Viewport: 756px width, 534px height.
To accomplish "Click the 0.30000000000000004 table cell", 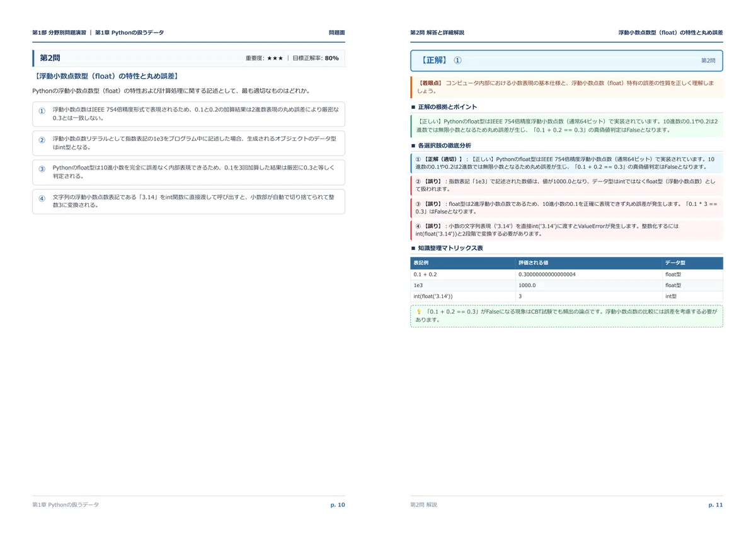I will [x=588, y=275].
